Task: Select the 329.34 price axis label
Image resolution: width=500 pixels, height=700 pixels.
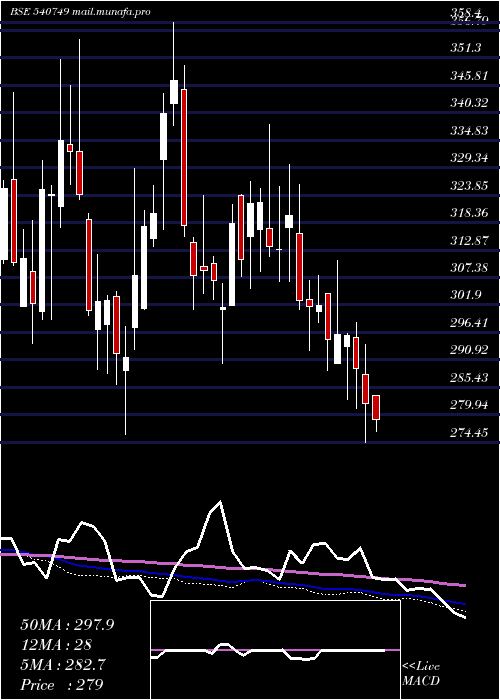Action: click(469, 158)
